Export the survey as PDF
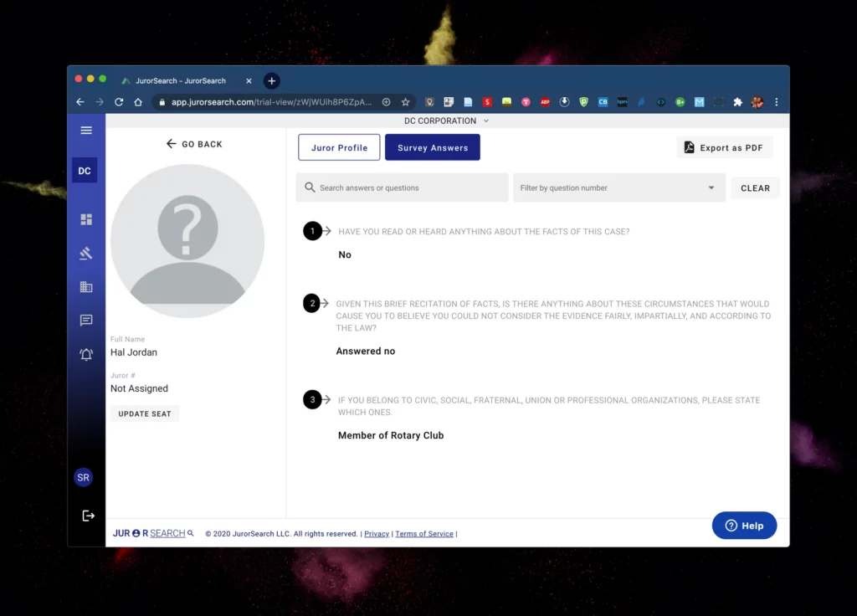 coord(725,147)
